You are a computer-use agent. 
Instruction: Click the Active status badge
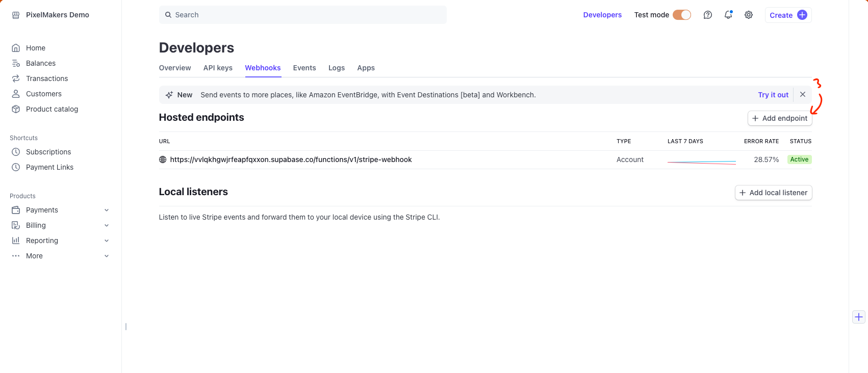[799, 159]
